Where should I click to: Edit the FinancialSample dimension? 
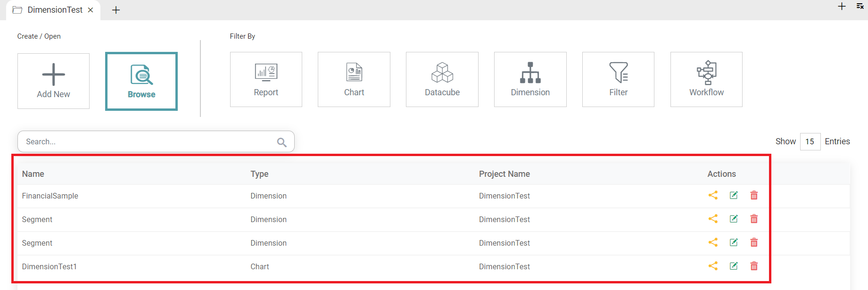734,195
